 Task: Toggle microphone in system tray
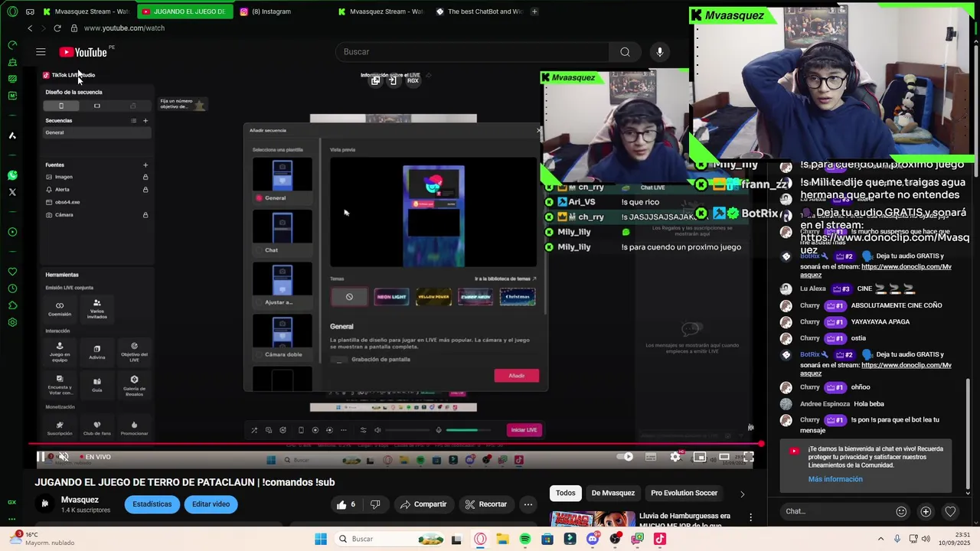897,539
